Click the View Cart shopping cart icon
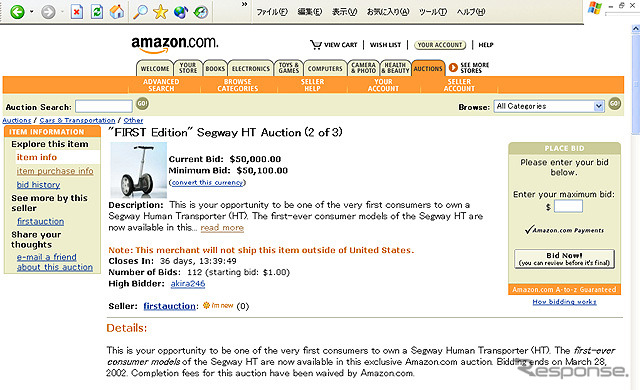 point(315,44)
